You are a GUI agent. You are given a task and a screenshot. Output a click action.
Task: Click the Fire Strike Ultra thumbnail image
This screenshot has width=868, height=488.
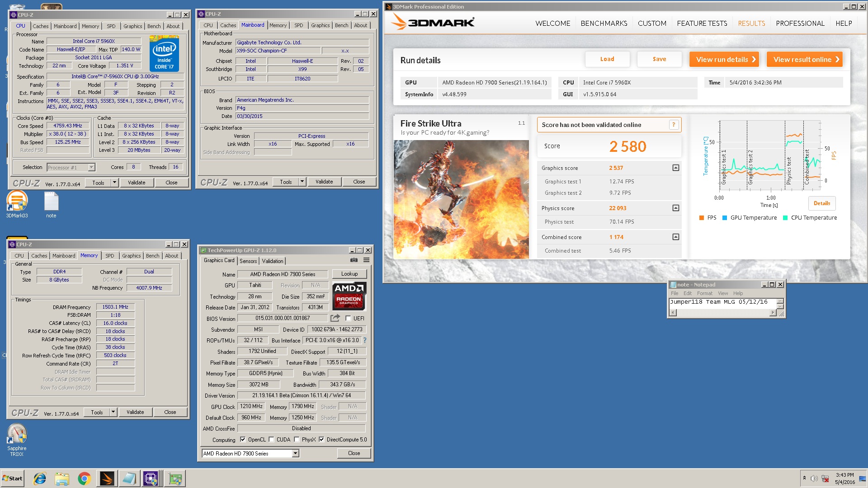[461, 199]
